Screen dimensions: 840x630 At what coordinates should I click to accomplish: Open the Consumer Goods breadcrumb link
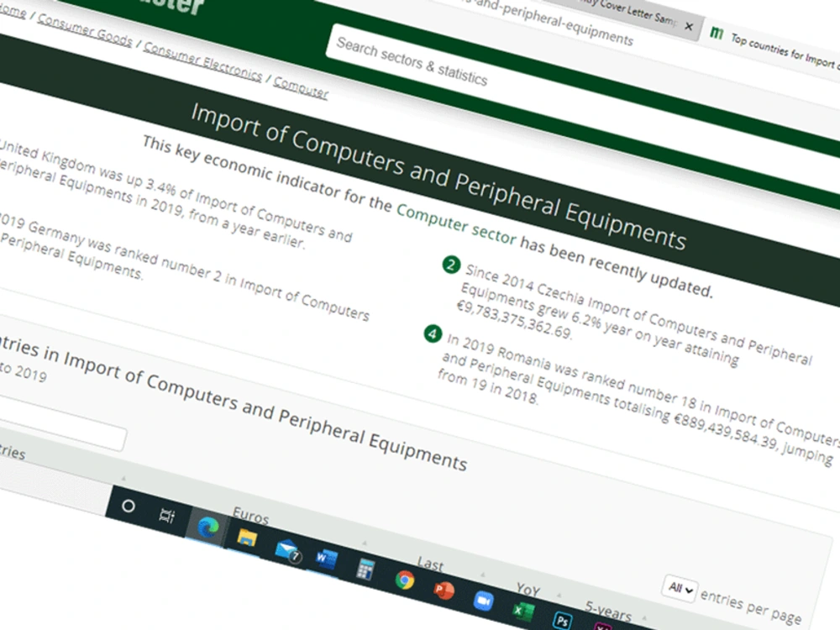85,30
